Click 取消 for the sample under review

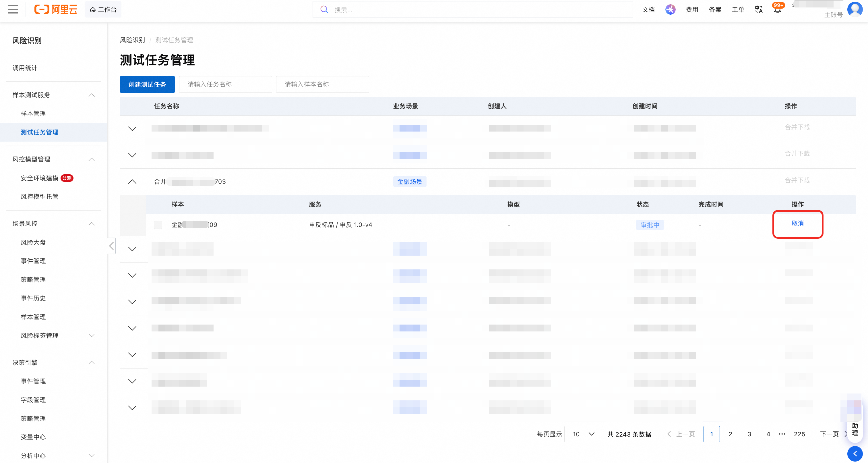(797, 223)
